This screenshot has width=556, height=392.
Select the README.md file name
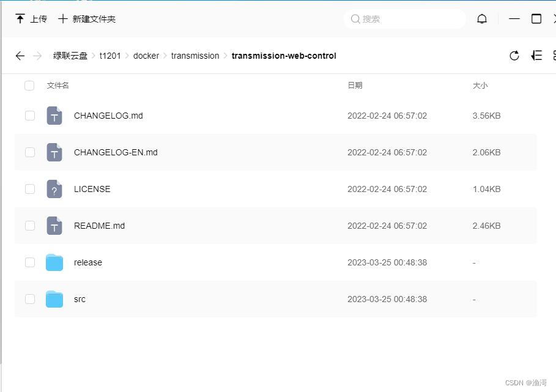pyautogui.click(x=99, y=226)
